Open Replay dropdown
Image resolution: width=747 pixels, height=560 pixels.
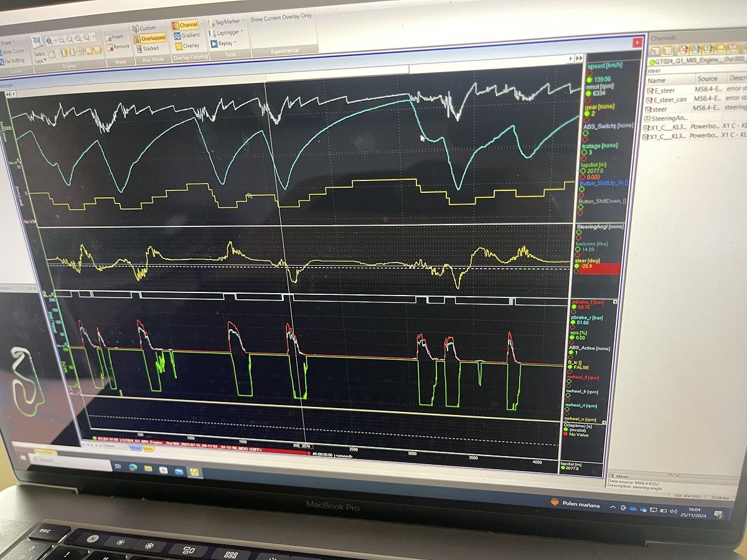pos(224,44)
